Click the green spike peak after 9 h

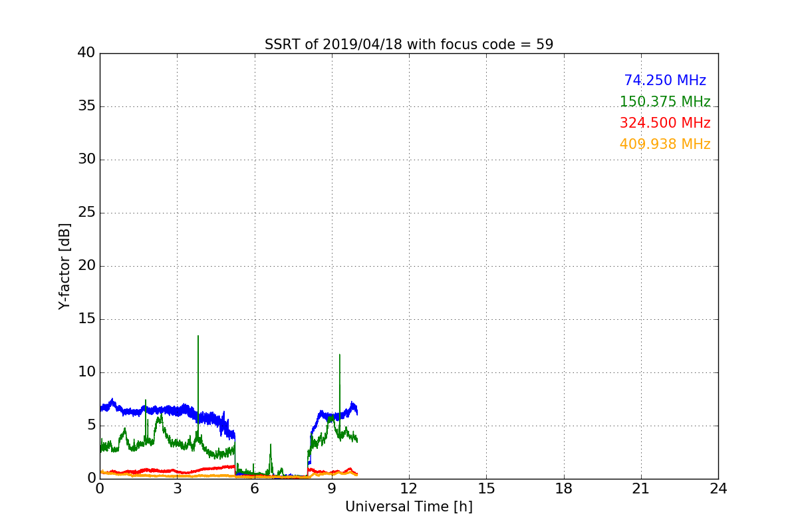point(340,355)
